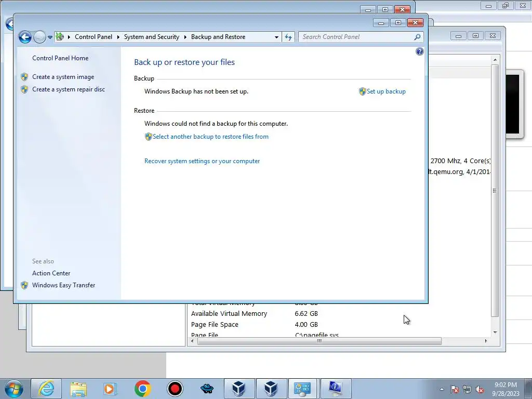Switch to System Information taskbar button
The width and height of the screenshot is (532, 399).
pyautogui.click(x=335, y=389)
